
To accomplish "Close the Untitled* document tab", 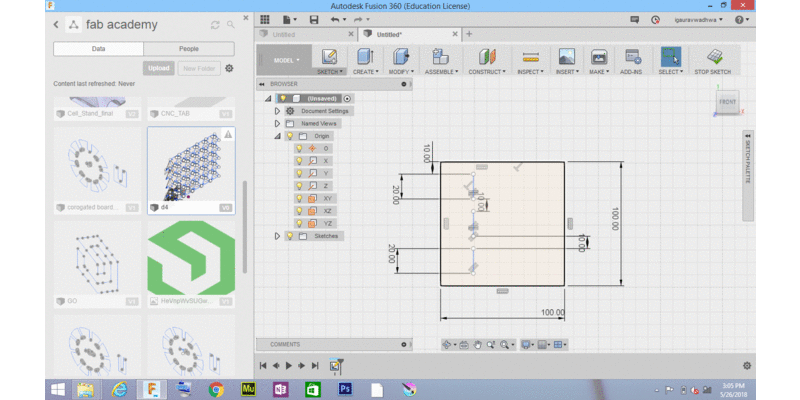I will 455,34.
